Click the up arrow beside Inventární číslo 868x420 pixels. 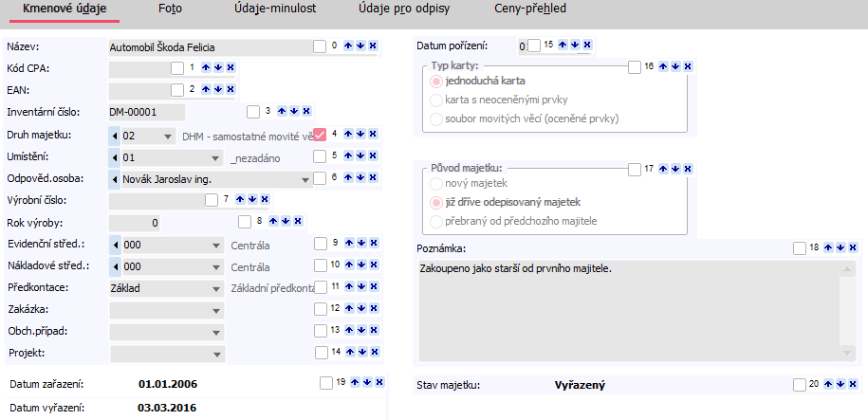coord(282,111)
